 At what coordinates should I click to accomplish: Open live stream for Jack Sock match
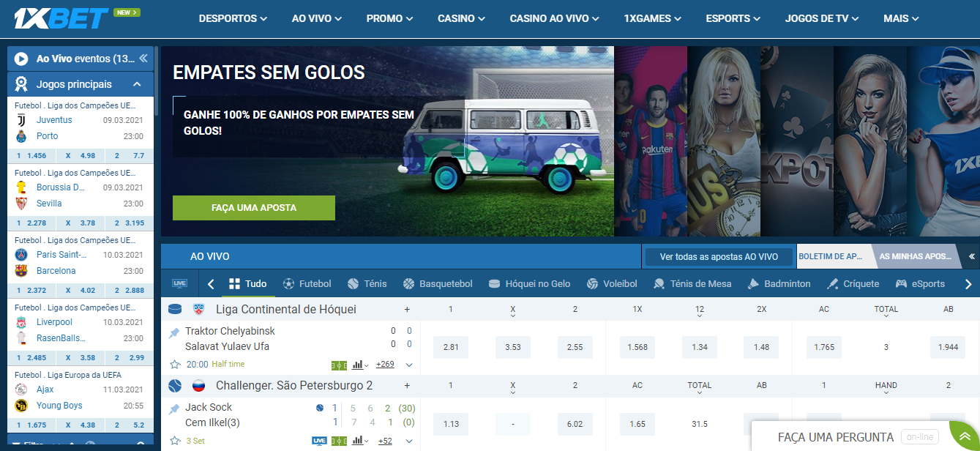319,441
